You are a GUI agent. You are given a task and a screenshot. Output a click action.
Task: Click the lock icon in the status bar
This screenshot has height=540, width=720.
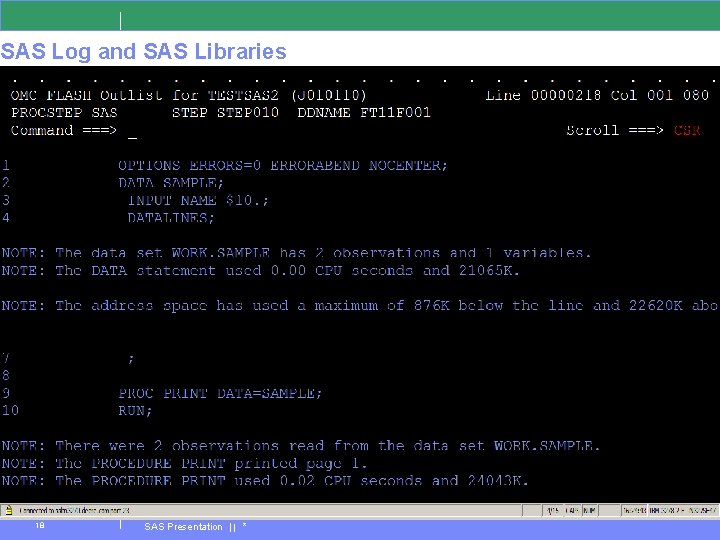[x=8, y=510]
